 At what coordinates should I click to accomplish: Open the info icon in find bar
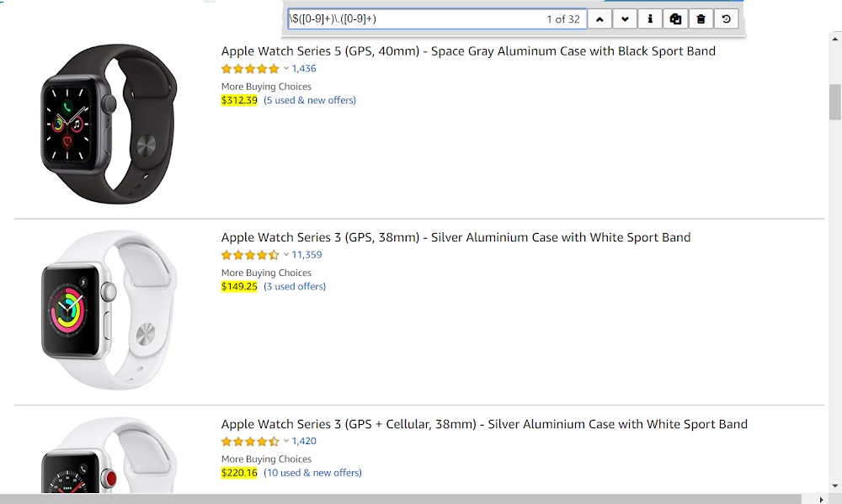(650, 19)
